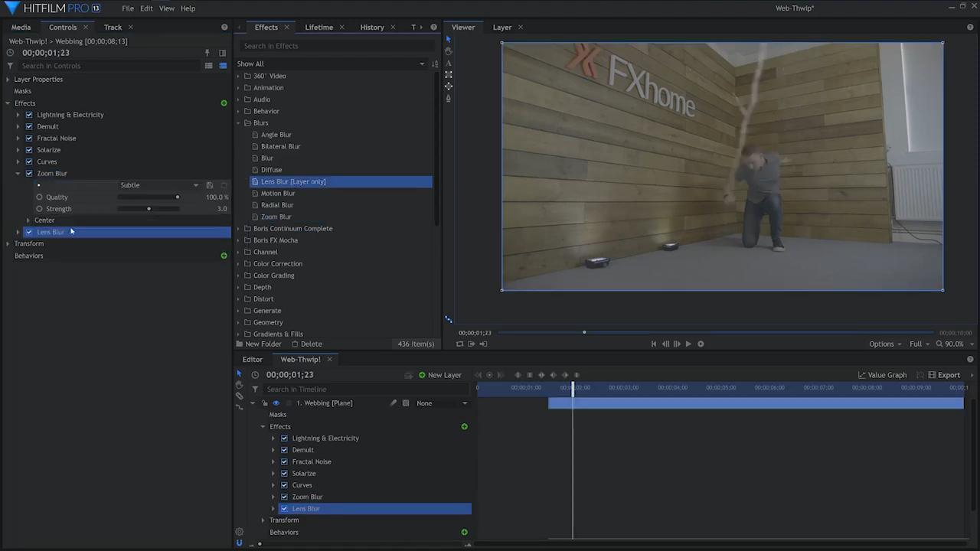Viewport: 980px width, 551px height.
Task: Switch to Media tab
Action: click(x=21, y=27)
